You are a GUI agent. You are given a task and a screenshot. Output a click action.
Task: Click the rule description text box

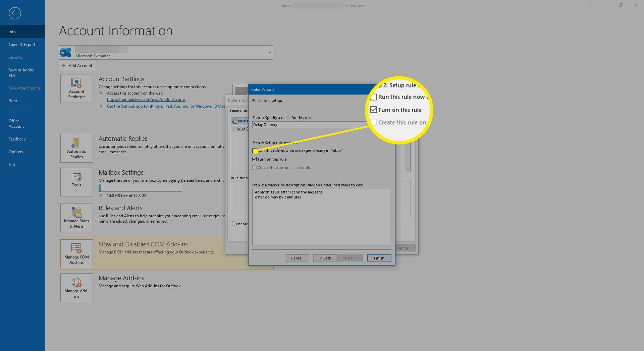coord(321,217)
